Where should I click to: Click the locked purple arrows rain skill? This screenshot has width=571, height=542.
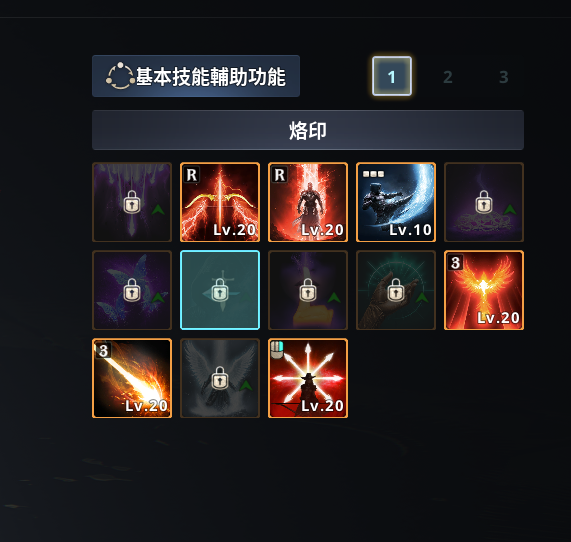tap(132, 202)
